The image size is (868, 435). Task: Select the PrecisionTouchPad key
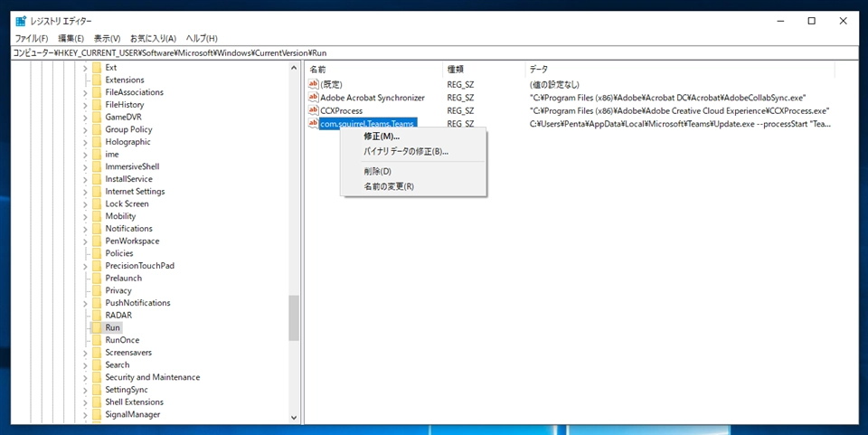tap(139, 266)
